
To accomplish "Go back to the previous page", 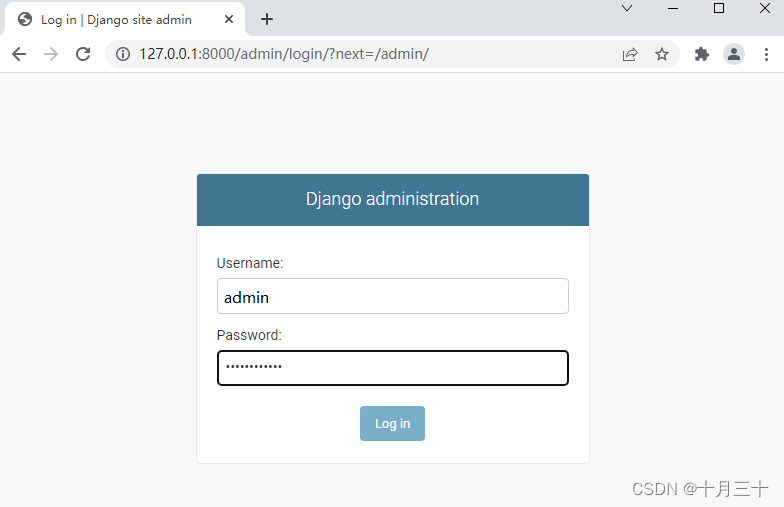I will 19,54.
